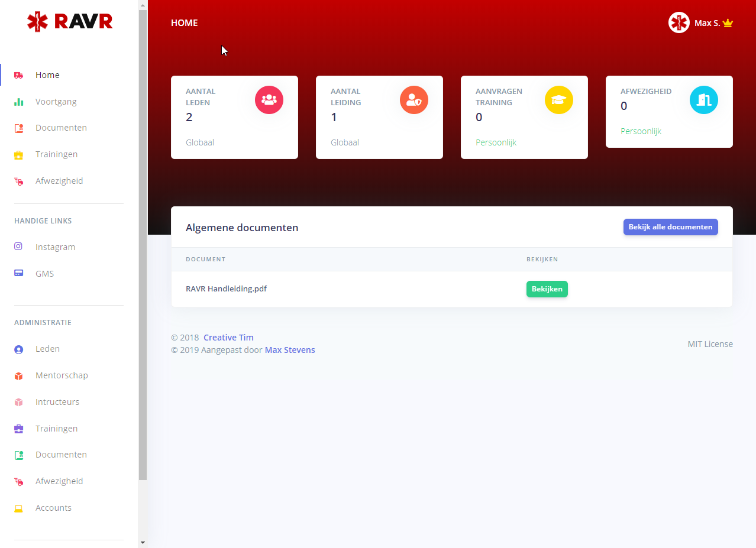
Task: Click the yellow graduation cap icon
Action: pyautogui.click(x=559, y=100)
